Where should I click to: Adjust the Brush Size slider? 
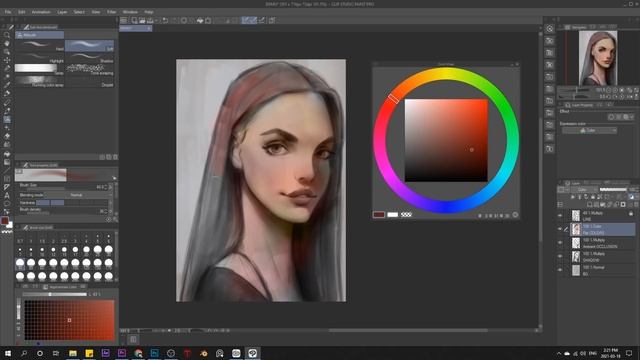pos(46,189)
